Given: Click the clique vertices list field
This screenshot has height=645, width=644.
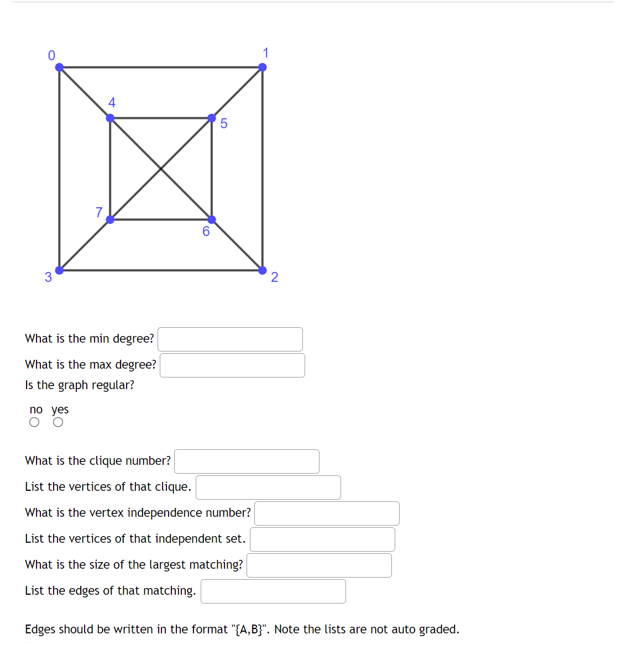Looking at the screenshot, I should (268, 487).
